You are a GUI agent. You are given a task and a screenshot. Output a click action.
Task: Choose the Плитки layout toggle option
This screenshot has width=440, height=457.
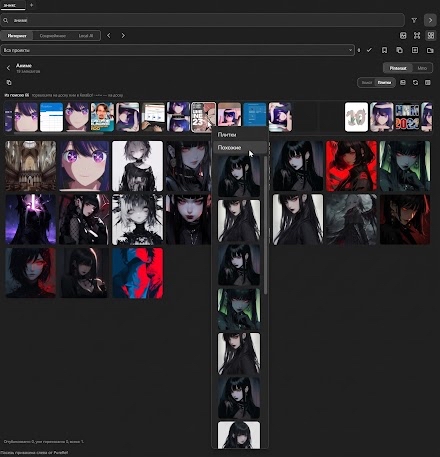point(384,82)
